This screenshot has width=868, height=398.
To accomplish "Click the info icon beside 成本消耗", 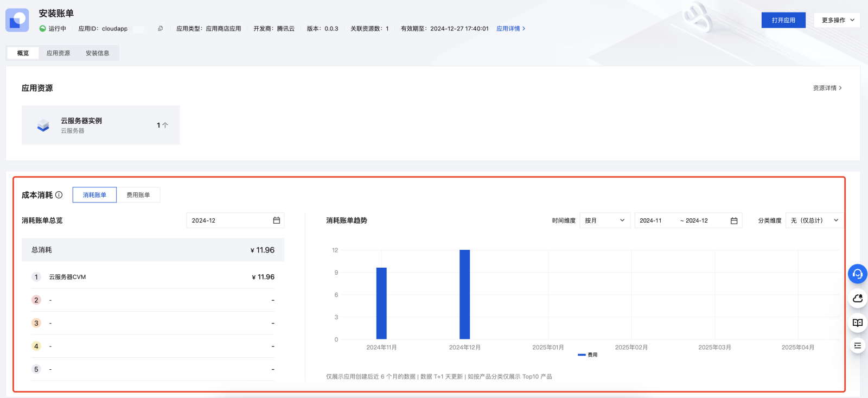I will coord(59,195).
